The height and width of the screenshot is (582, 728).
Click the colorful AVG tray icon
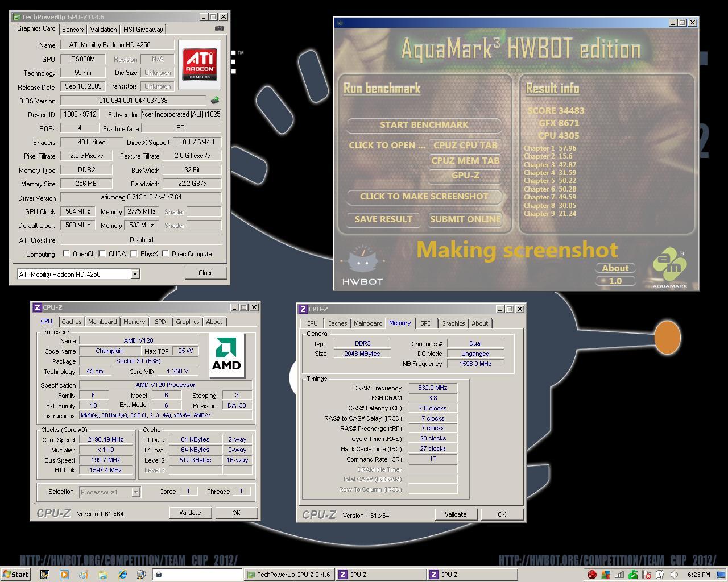tap(606, 575)
